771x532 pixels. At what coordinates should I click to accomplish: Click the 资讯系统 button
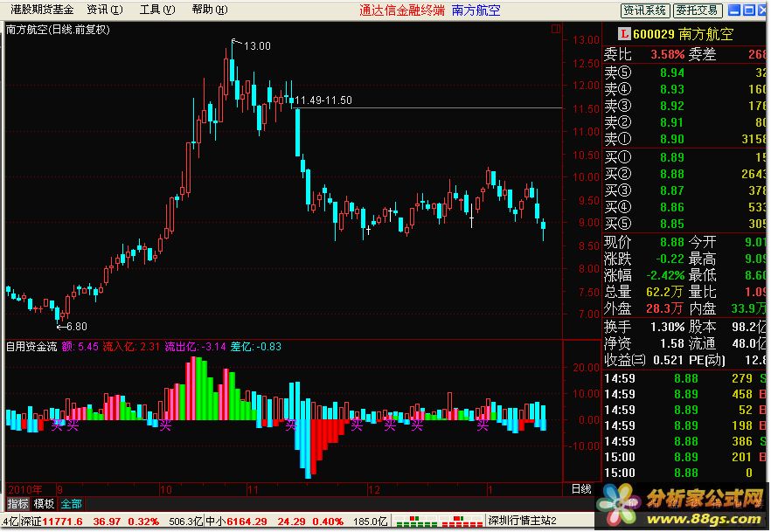click(645, 10)
